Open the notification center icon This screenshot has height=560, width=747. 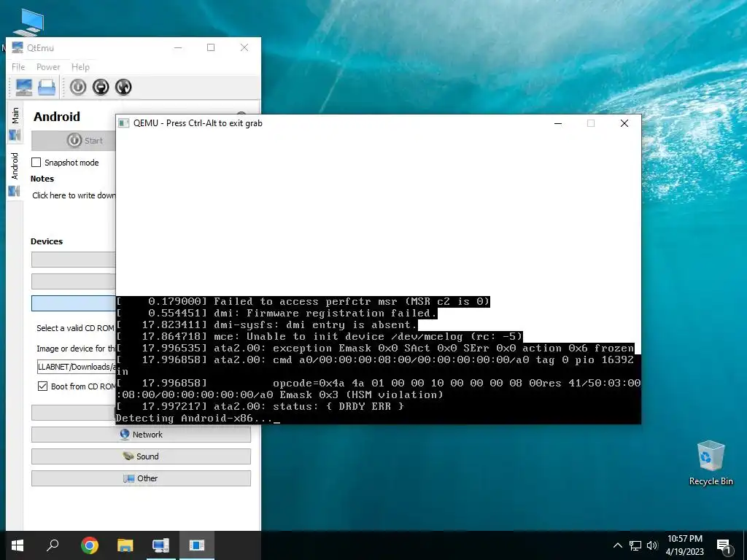[x=724, y=545]
